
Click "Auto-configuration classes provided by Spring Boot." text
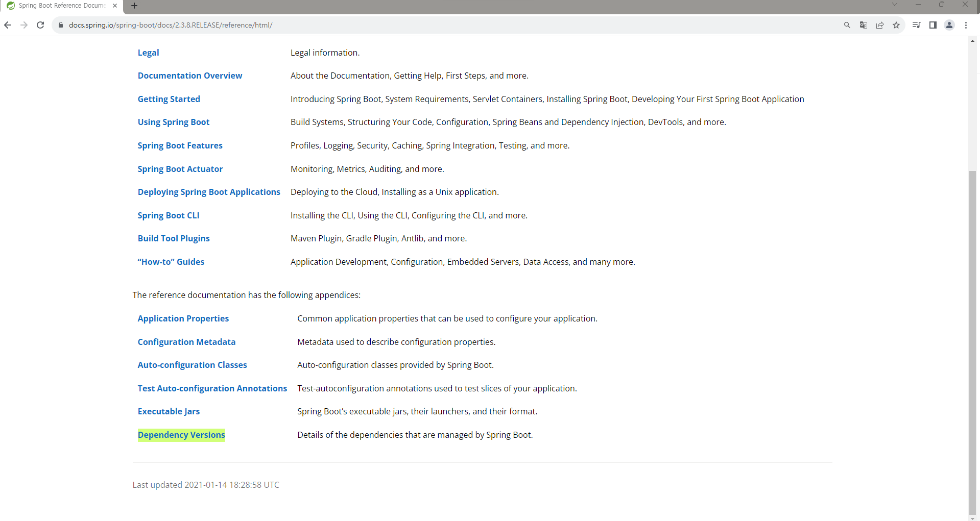pyautogui.click(x=395, y=365)
